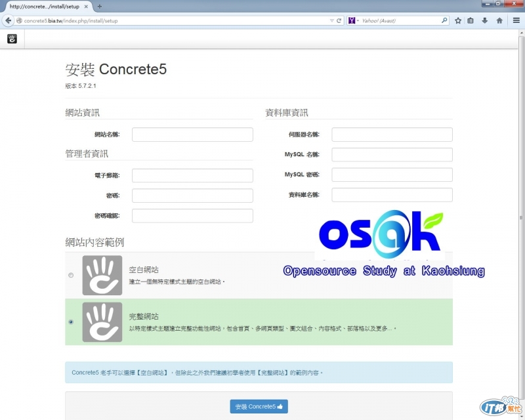Focus the 網站名稱 input field
Screen dimensions: 525x420
click(192, 135)
